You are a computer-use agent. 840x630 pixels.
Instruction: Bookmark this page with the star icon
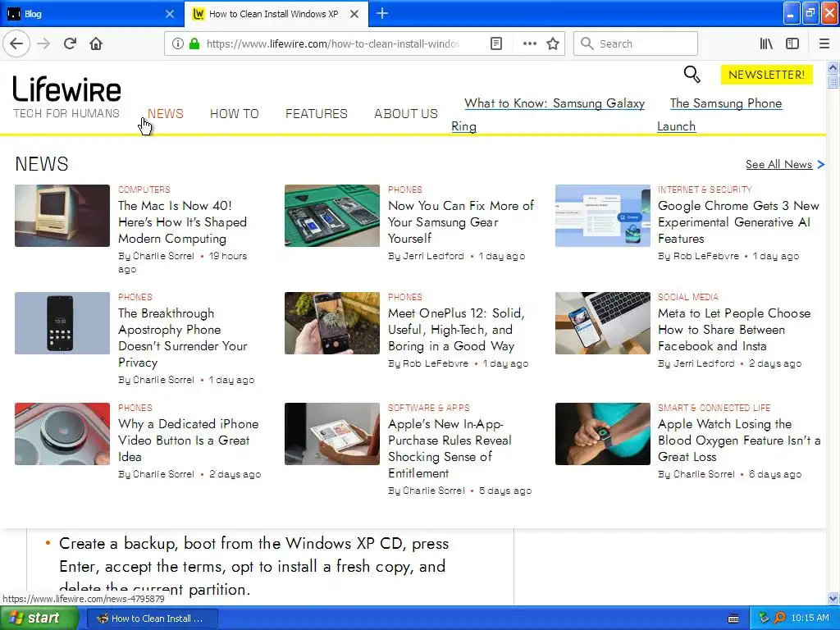pos(553,43)
